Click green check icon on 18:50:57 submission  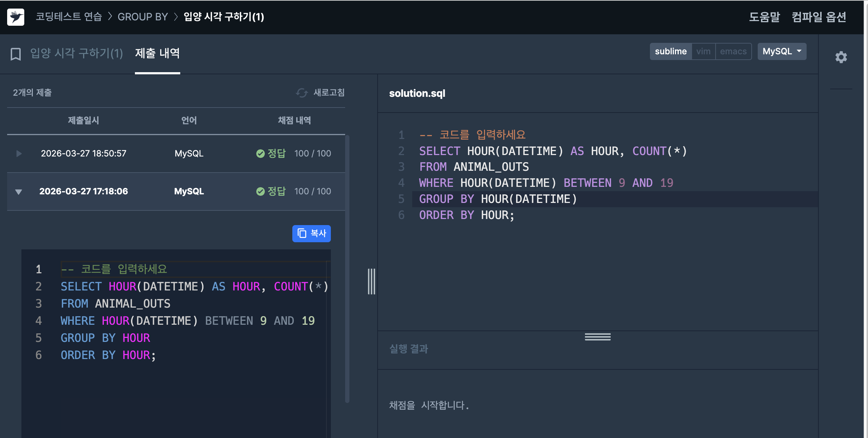click(x=261, y=154)
